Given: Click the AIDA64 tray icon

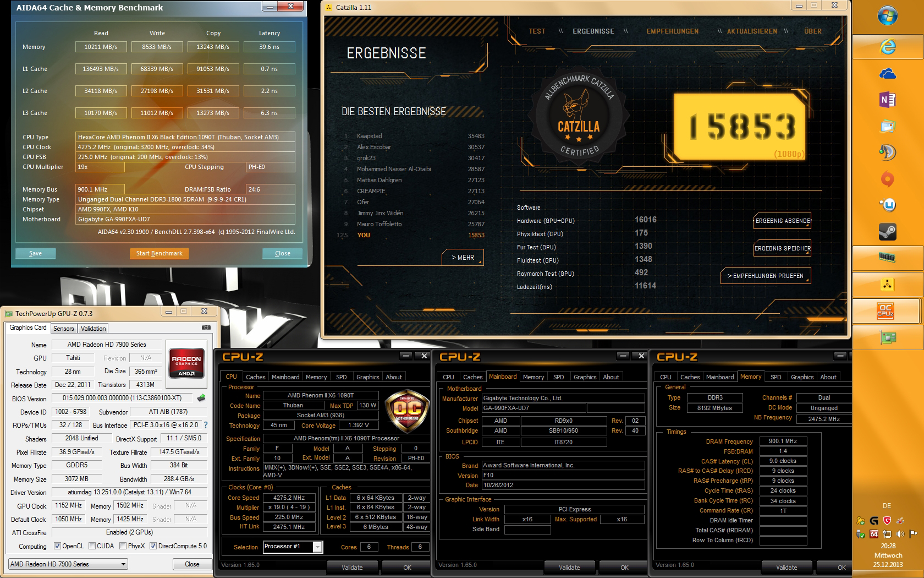Looking at the screenshot, I should coord(873,533).
